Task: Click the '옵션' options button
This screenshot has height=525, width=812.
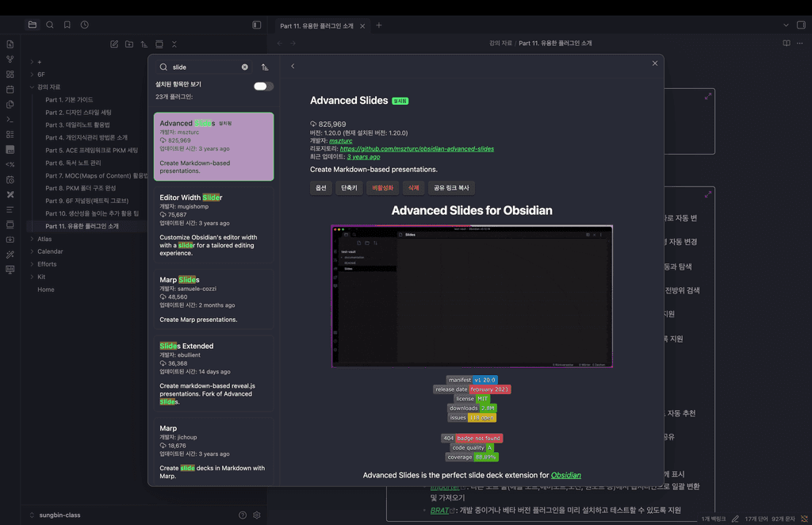Action: (321, 188)
